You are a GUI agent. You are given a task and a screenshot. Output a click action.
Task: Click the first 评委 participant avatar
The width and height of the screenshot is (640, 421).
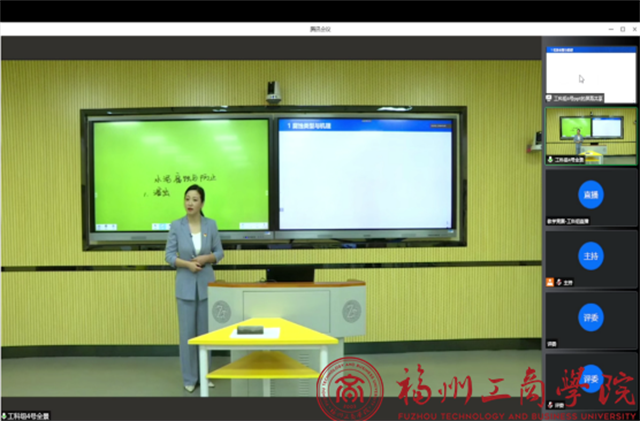click(x=590, y=317)
